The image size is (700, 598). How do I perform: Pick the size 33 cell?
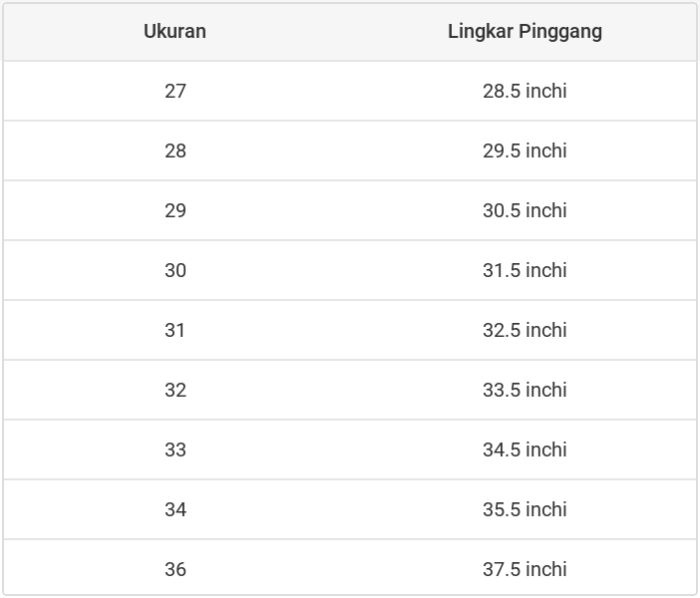point(175,449)
